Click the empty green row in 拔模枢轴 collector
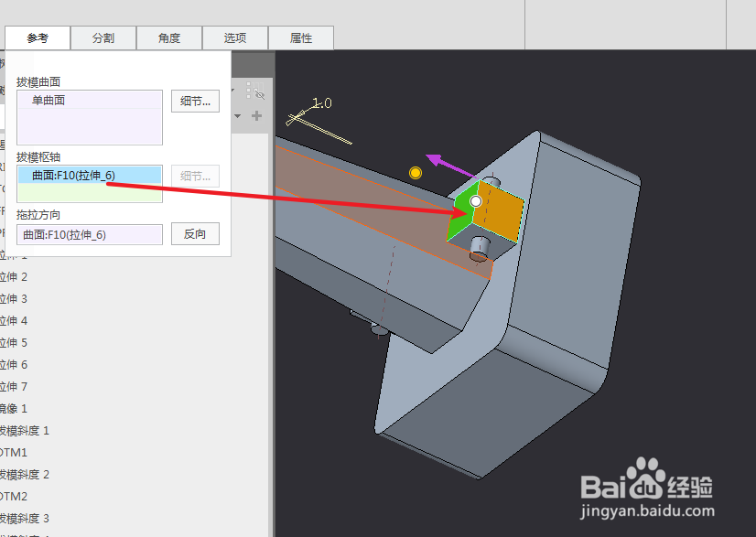Viewport: 756px width, 537px height. [90, 192]
